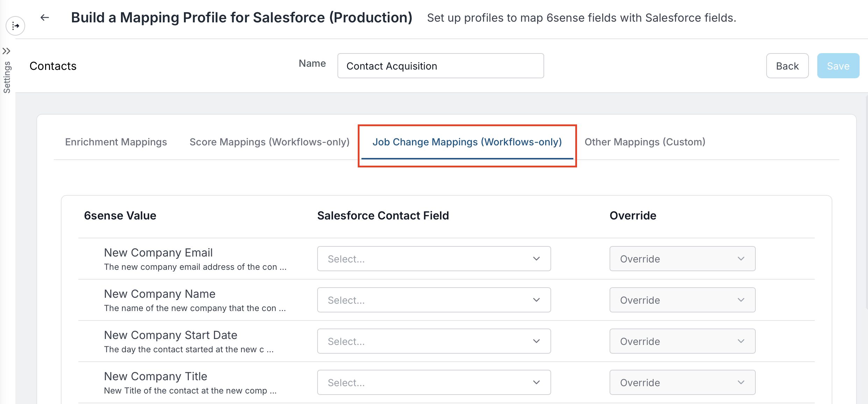The width and height of the screenshot is (868, 404).
Task: Click the New Company Email row label
Action: click(158, 252)
